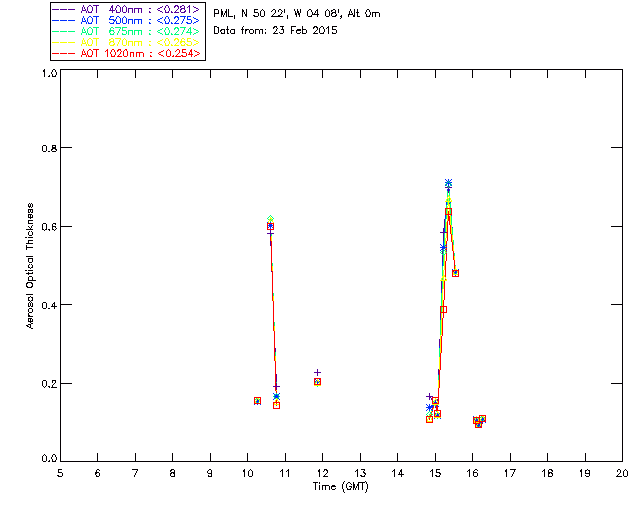
Task: Click the x-axis tick label 19
Action: 585,473
